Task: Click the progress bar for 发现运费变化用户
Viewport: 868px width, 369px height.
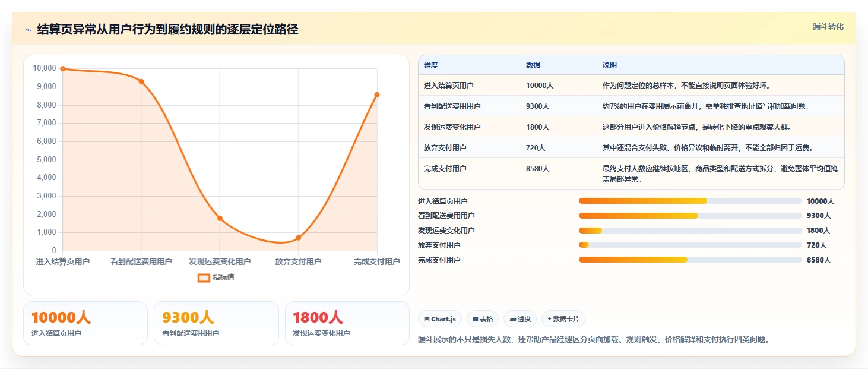Action: point(690,231)
